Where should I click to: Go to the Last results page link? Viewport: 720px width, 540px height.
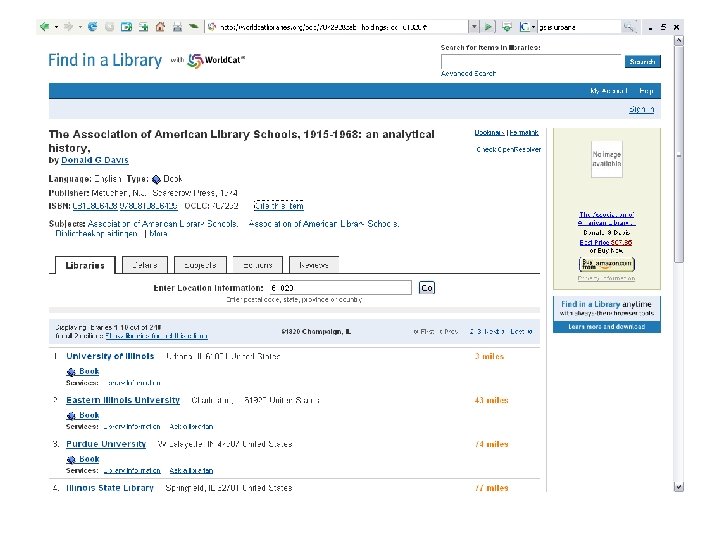521,332
